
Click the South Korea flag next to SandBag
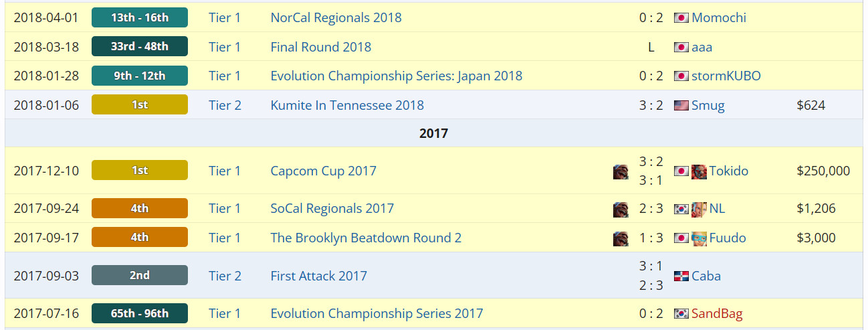pyautogui.click(x=681, y=314)
